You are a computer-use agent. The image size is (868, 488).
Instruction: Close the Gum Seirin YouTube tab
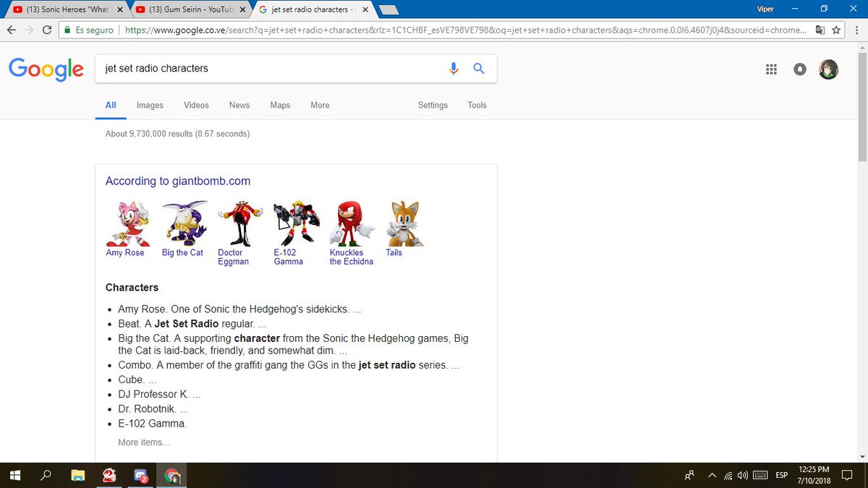coord(242,9)
